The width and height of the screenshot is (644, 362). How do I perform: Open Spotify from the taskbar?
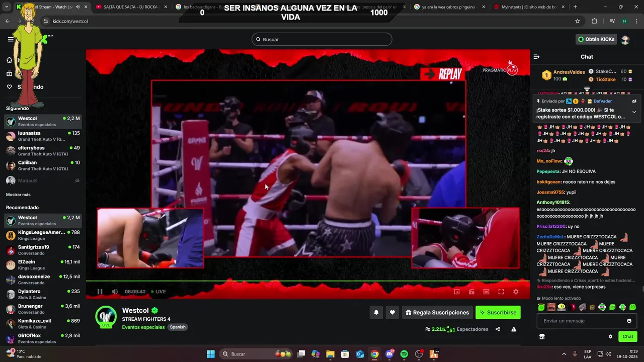pos(404,354)
